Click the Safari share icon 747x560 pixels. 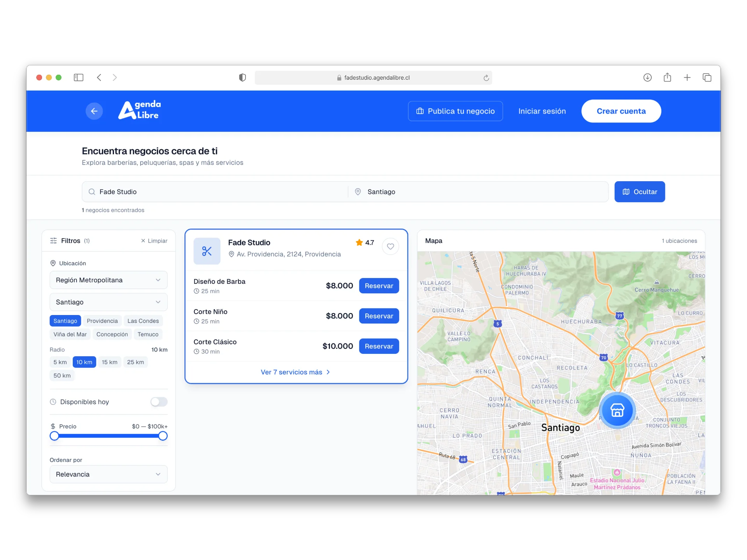667,77
